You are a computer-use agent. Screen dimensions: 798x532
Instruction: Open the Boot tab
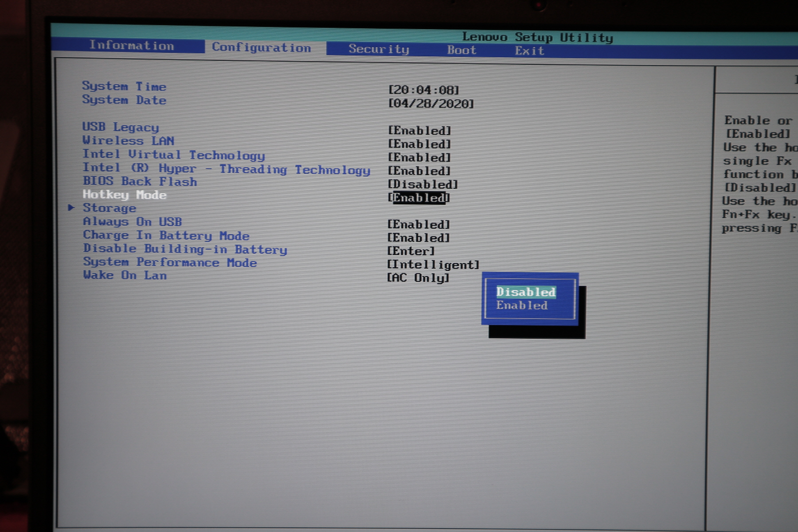click(462, 50)
